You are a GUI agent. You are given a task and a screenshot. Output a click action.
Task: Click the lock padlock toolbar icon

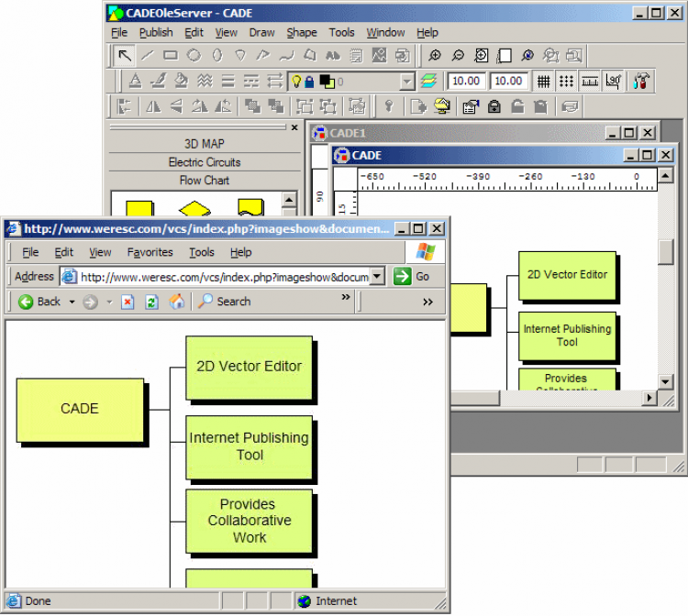coord(494,106)
